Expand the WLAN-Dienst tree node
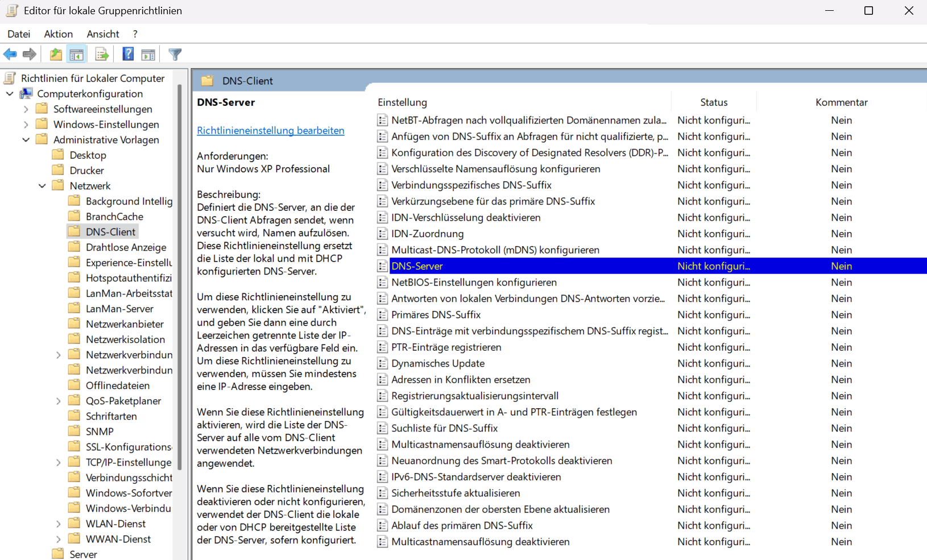 coord(59,523)
